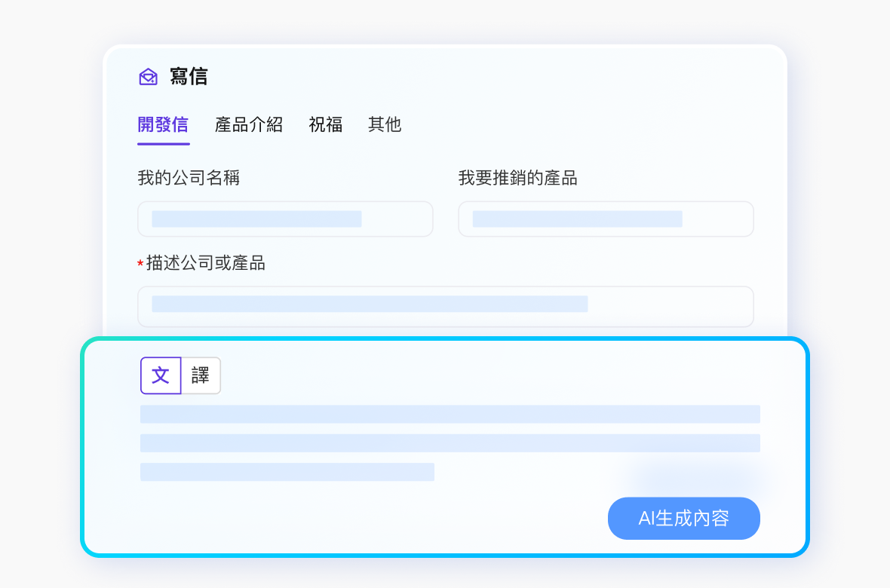This screenshot has width=890, height=588.
Task: Click the AI生成內容 button
Action: [683, 518]
